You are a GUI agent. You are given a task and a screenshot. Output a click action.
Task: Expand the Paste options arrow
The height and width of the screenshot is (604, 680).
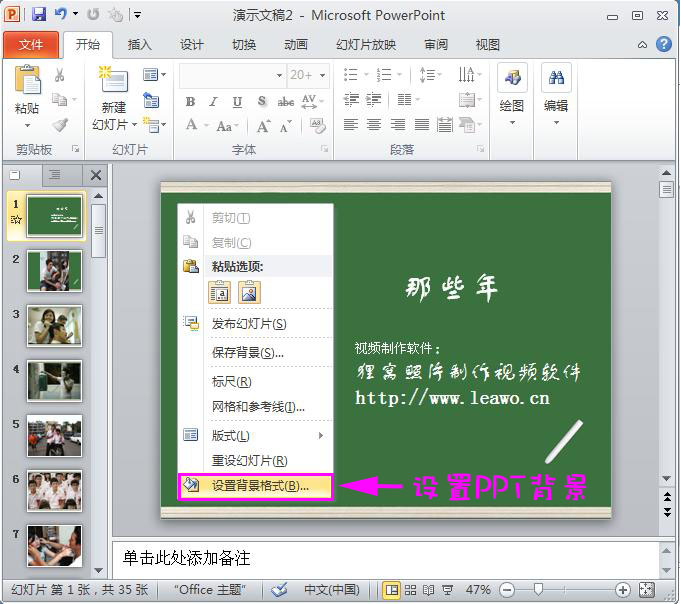pos(27,125)
